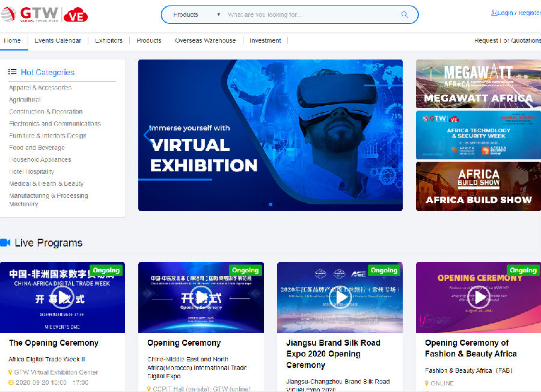Open the Africa Build Show banner
Screen dimensions: 541x392
pos(478,186)
